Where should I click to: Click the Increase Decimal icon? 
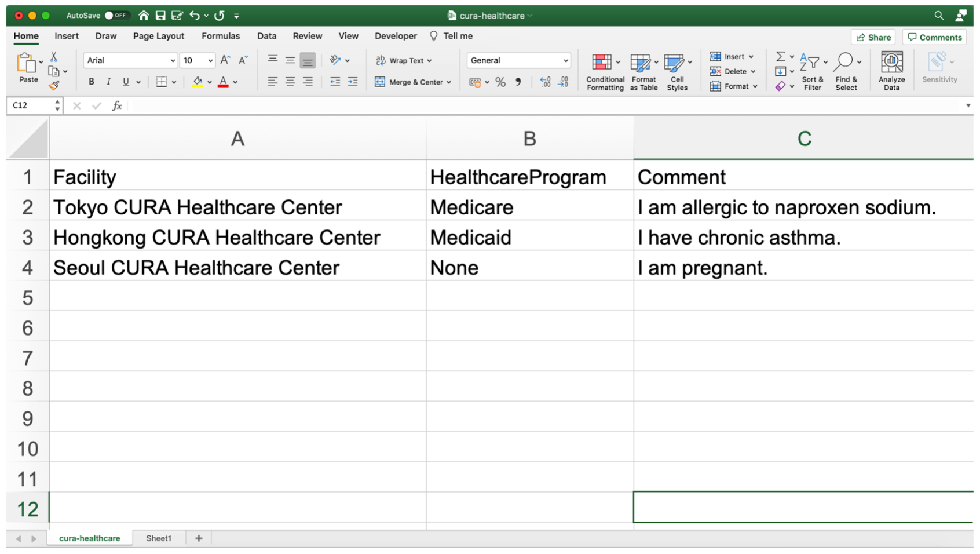(544, 82)
